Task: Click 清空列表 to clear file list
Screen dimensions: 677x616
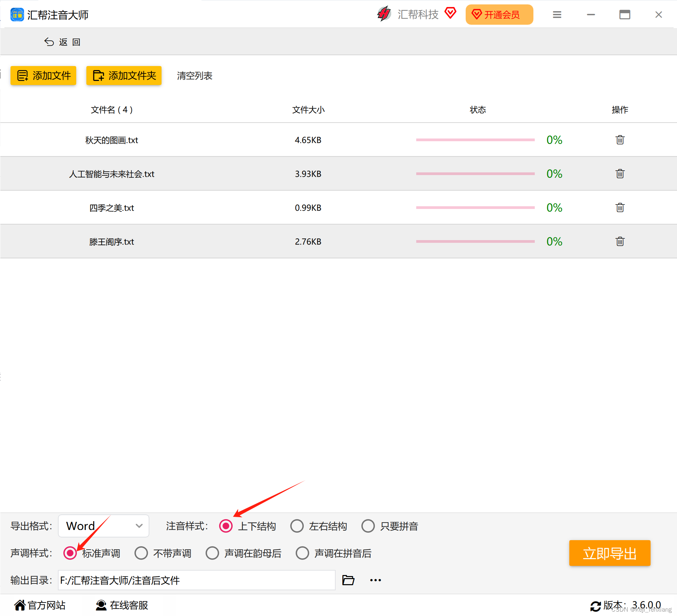Action: (194, 76)
